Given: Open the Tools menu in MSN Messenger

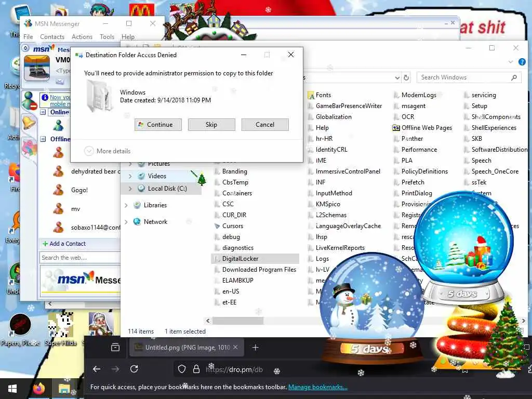Looking at the screenshot, I should point(107,37).
